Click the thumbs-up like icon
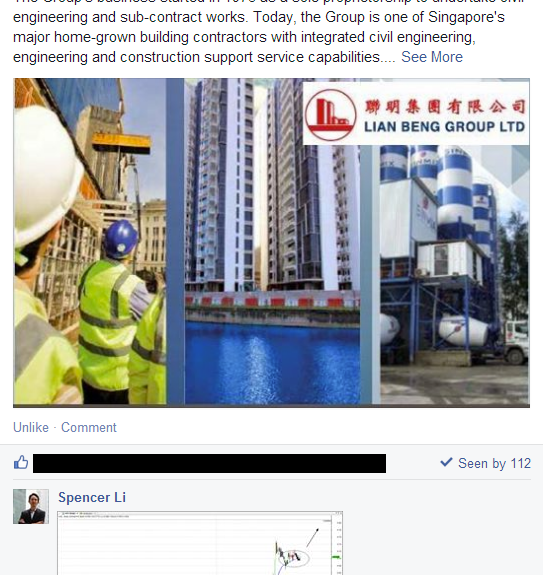Viewport: 543px width, 575px height. [x=21, y=462]
